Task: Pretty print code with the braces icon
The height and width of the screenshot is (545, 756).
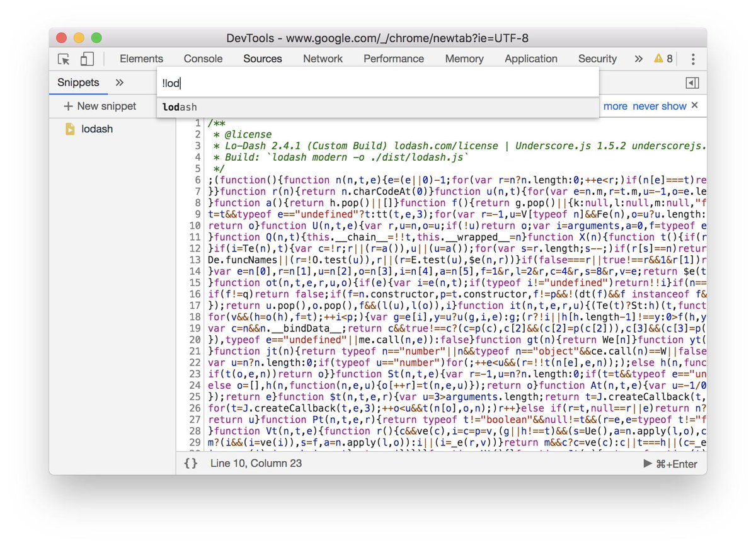Action: (x=191, y=464)
